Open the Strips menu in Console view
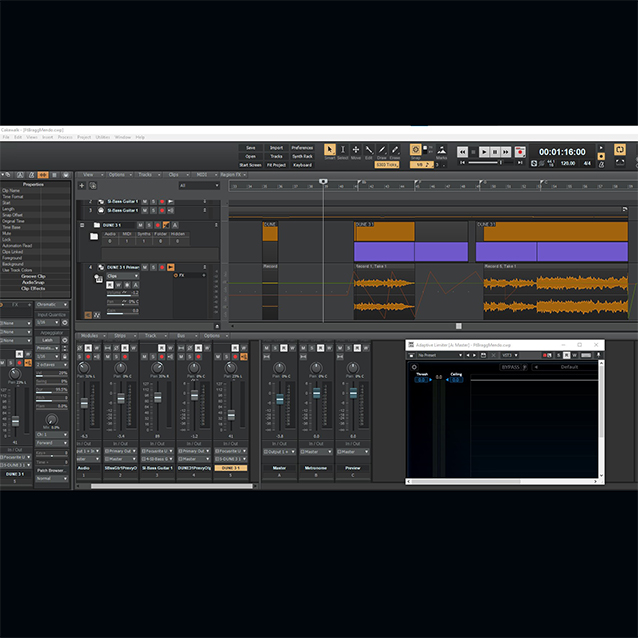638x638 pixels. click(x=120, y=335)
